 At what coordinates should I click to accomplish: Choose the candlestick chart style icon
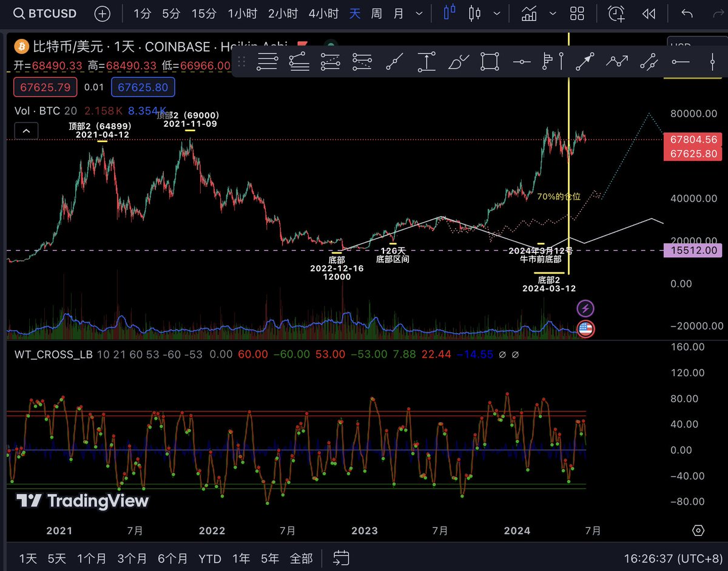(x=474, y=13)
